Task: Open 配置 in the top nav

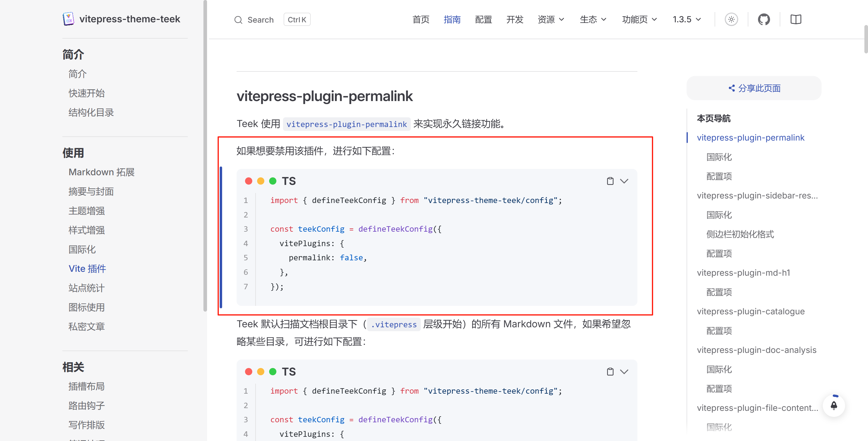Action: tap(483, 20)
